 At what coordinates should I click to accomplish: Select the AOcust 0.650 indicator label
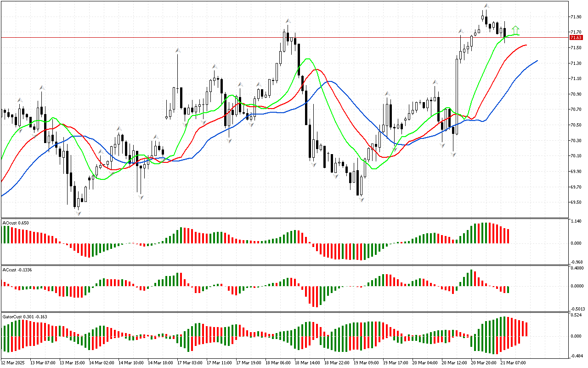click(x=16, y=223)
